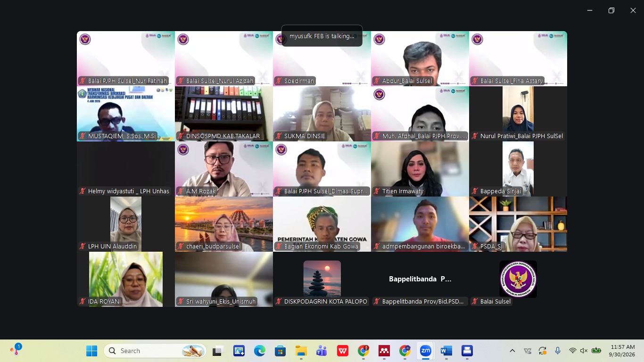Viewport: 644px width, 362px height.
Task: Open Task View on the taskbar
Action: click(217, 351)
